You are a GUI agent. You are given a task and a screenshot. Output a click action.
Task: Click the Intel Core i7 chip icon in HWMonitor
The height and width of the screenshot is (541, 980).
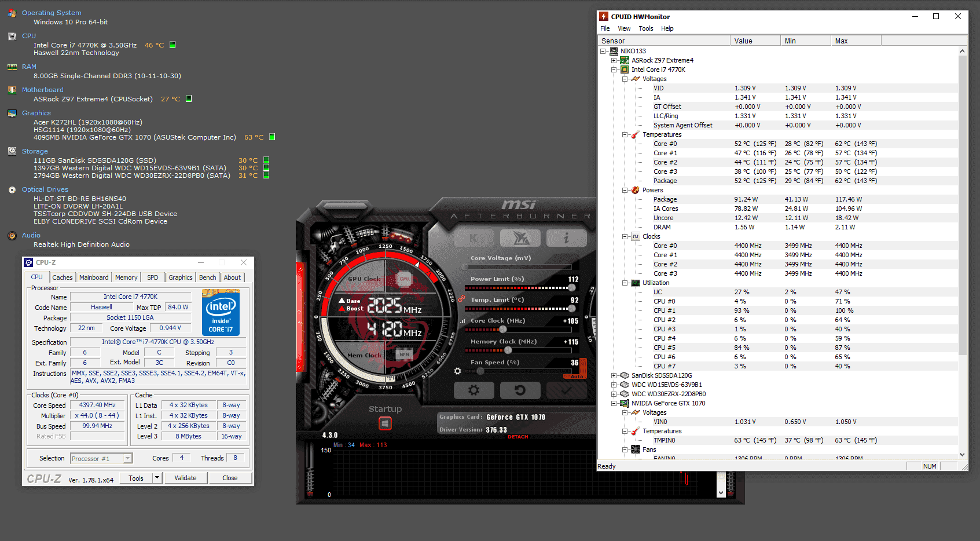[x=625, y=70]
